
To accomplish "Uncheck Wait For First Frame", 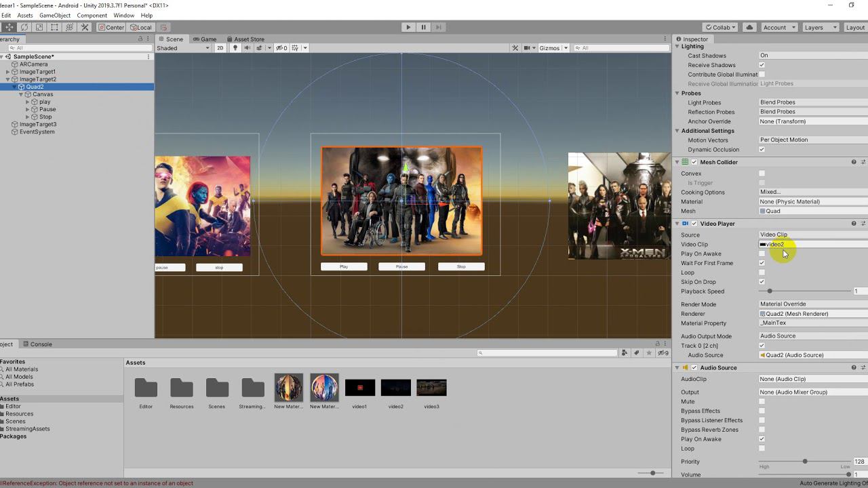I will tap(762, 263).
